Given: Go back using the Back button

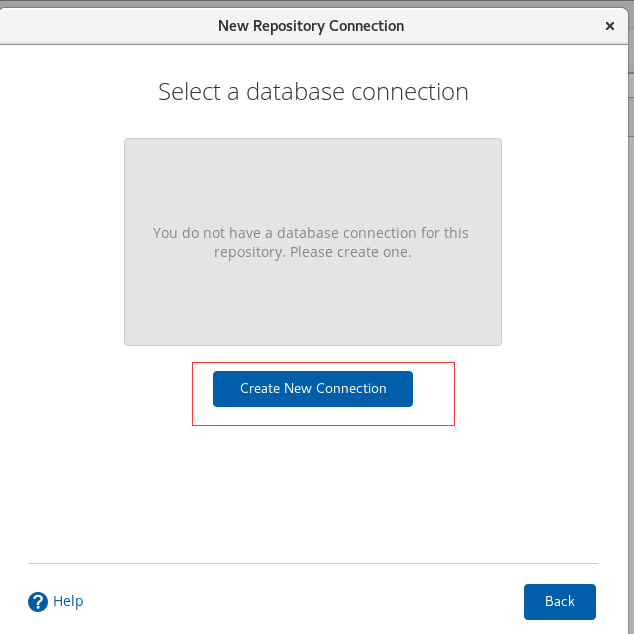Looking at the screenshot, I should [560, 601].
